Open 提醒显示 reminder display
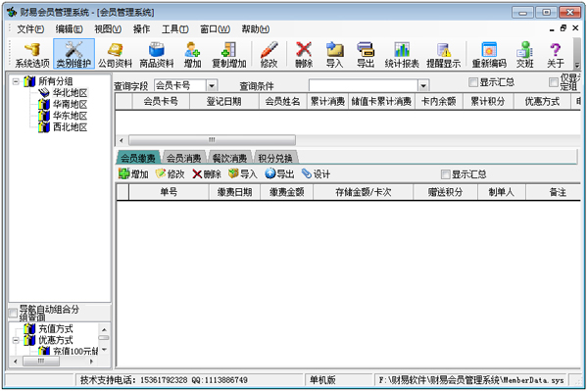This screenshot has width=588, height=391. pos(443,54)
